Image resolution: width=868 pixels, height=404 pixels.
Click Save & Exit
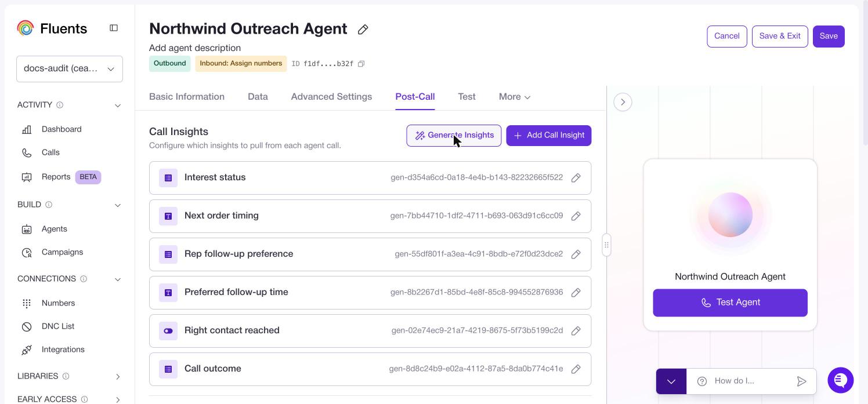pos(780,37)
